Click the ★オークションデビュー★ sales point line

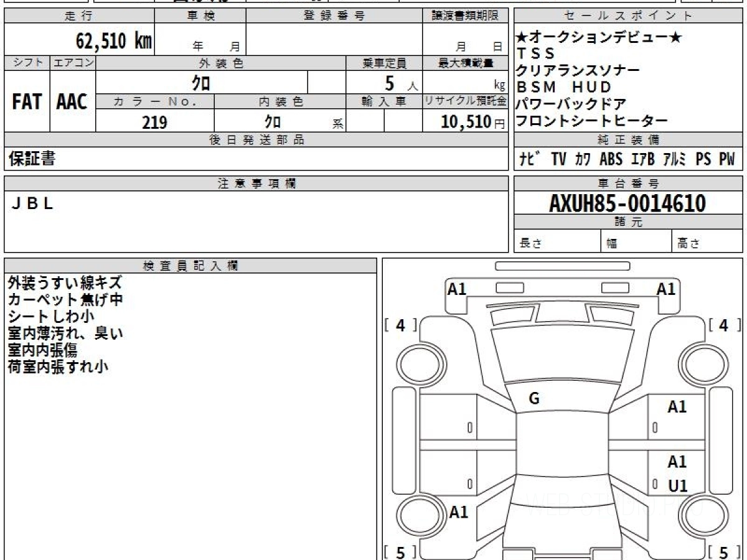599,37
